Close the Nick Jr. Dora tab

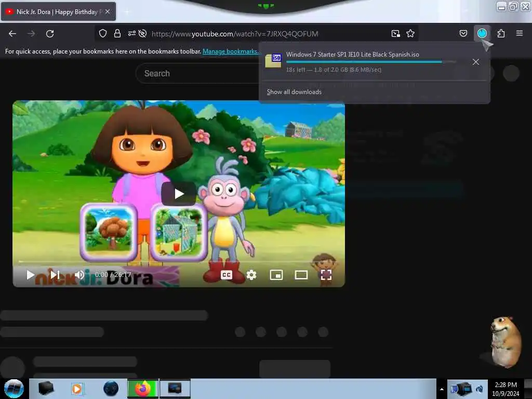108,11
